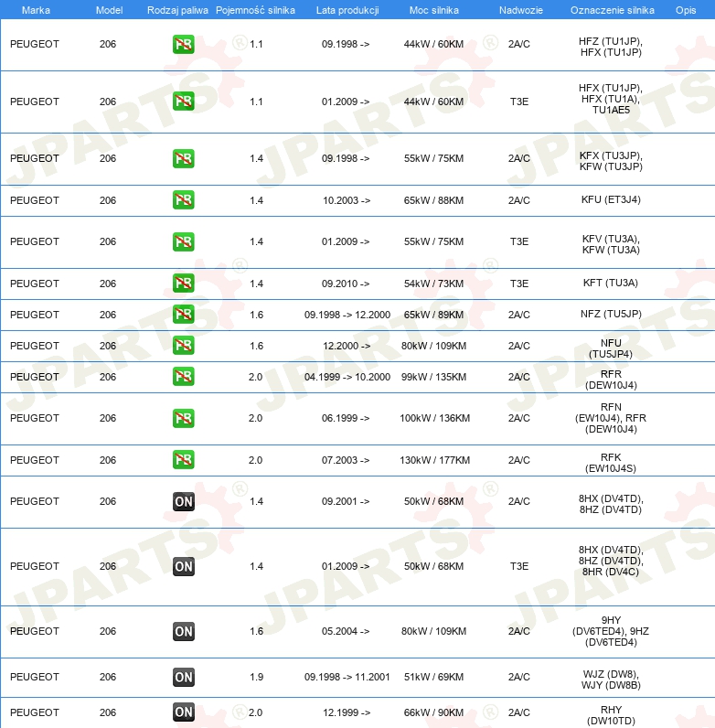Click power value 130kW / 177KM
Screen dimensions: 715x728
[x=434, y=460]
